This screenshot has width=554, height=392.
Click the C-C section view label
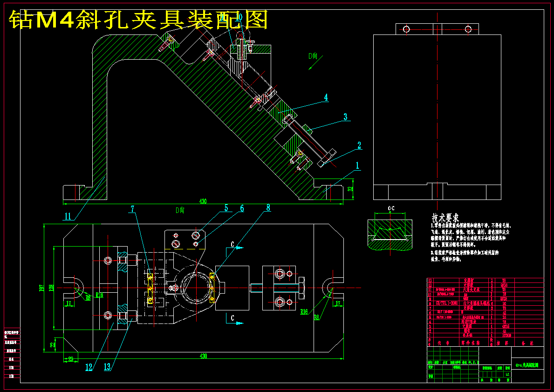(391, 208)
